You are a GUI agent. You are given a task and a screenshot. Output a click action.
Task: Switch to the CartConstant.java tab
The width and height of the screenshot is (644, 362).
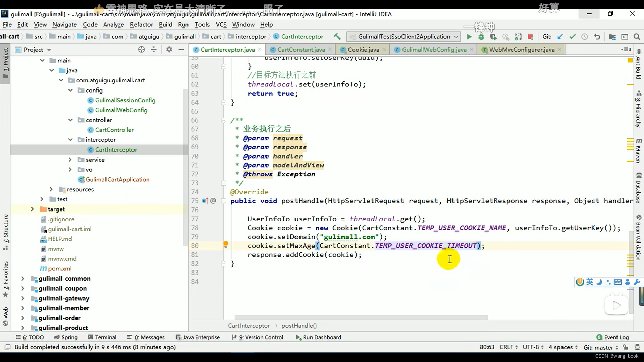point(301,50)
